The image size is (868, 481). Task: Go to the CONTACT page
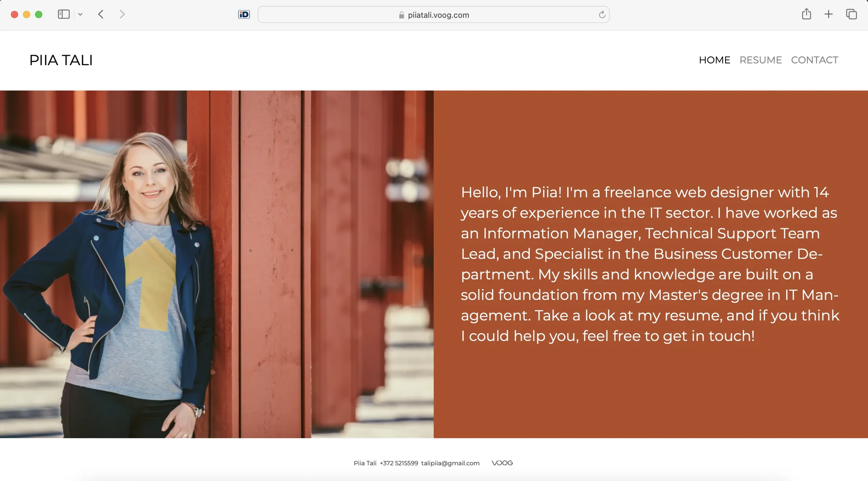tap(814, 60)
